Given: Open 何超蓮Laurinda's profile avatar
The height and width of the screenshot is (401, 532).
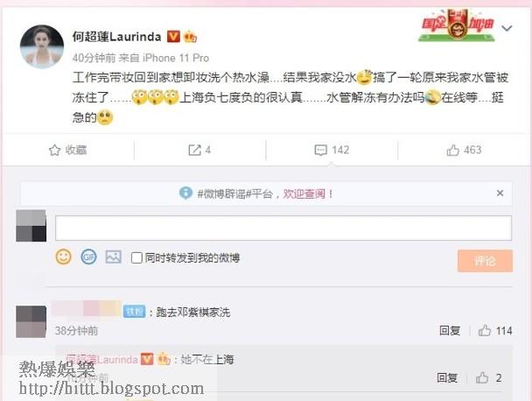Looking at the screenshot, I should click(42, 46).
